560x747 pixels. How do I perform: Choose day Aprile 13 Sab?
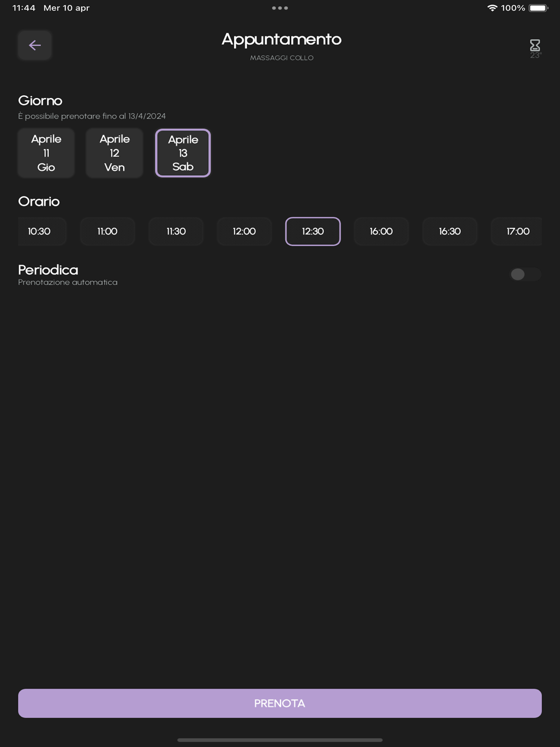pos(183,153)
